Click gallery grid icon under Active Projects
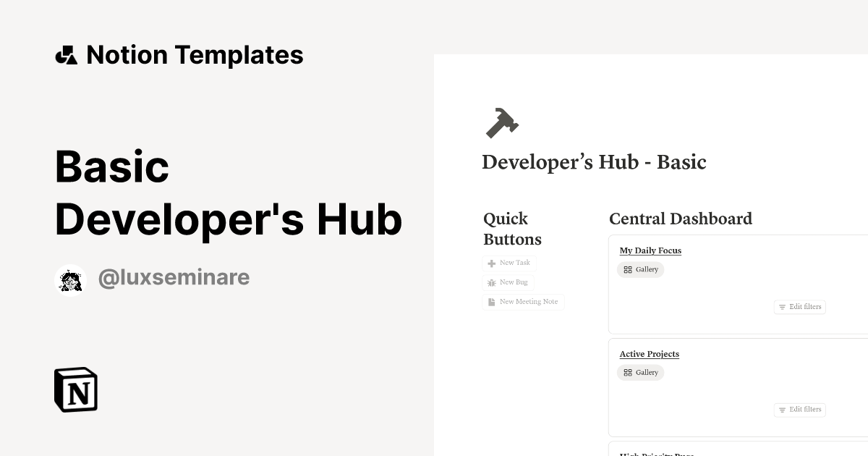868x456 pixels. pyautogui.click(x=628, y=373)
